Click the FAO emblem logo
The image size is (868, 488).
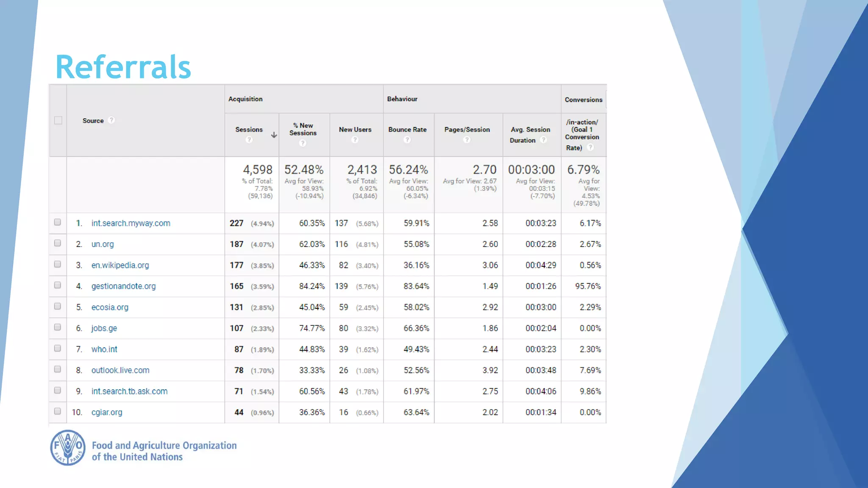point(68,448)
